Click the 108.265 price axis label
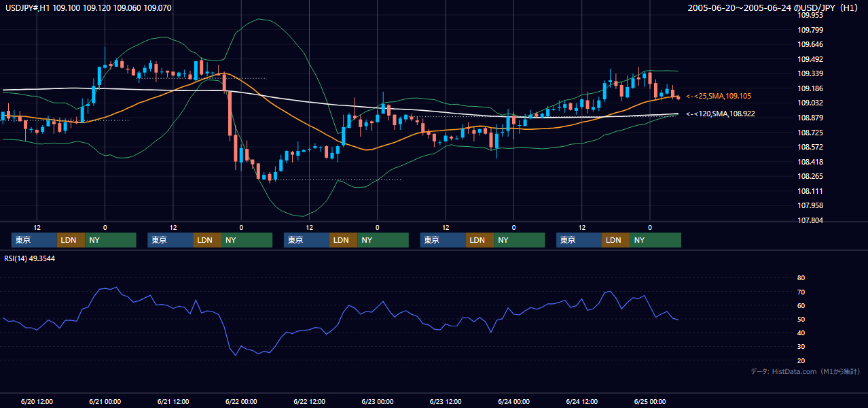The height and width of the screenshot is (408, 868). pos(810,176)
